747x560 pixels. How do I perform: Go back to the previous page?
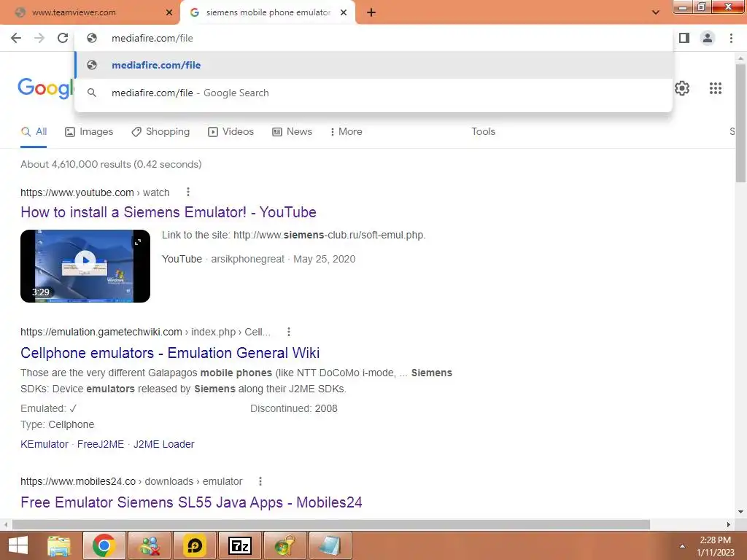(x=16, y=38)
